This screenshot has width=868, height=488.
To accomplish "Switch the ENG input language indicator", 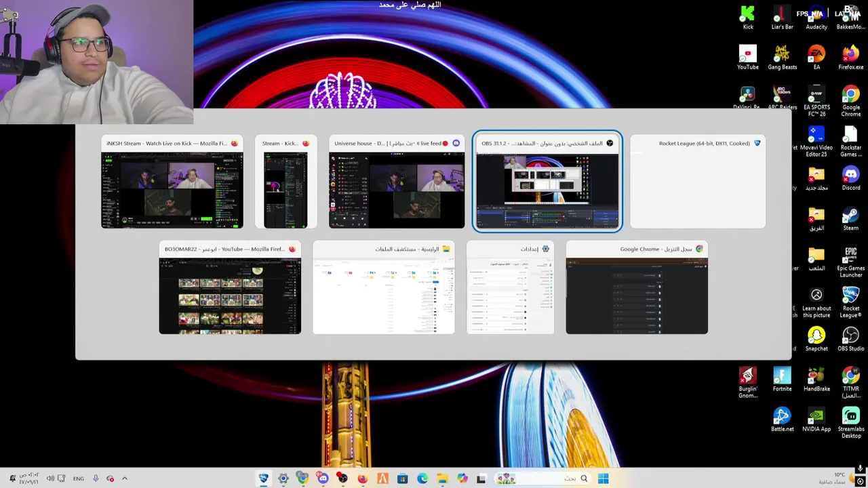I will point(79,479).
